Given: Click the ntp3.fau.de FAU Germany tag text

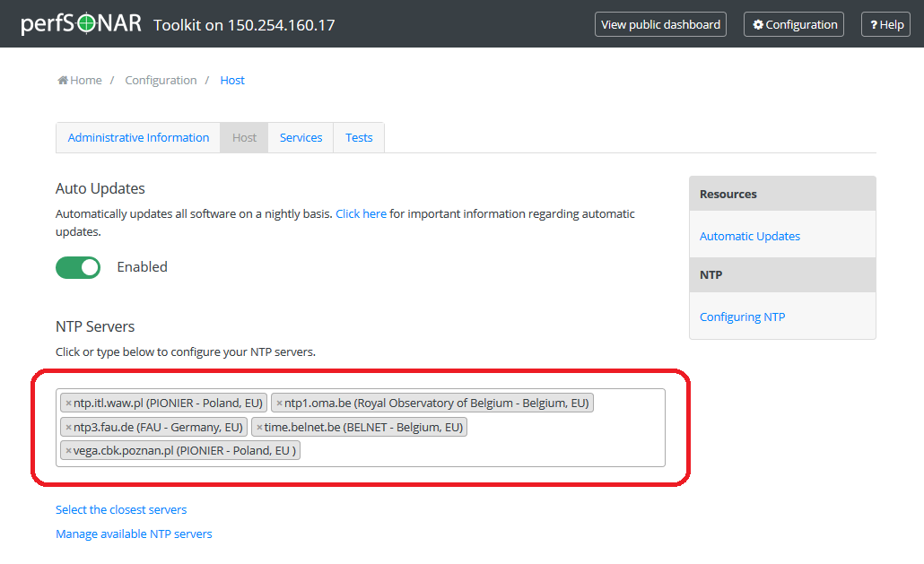Looking at the screenshot, I should click(158, 428).
